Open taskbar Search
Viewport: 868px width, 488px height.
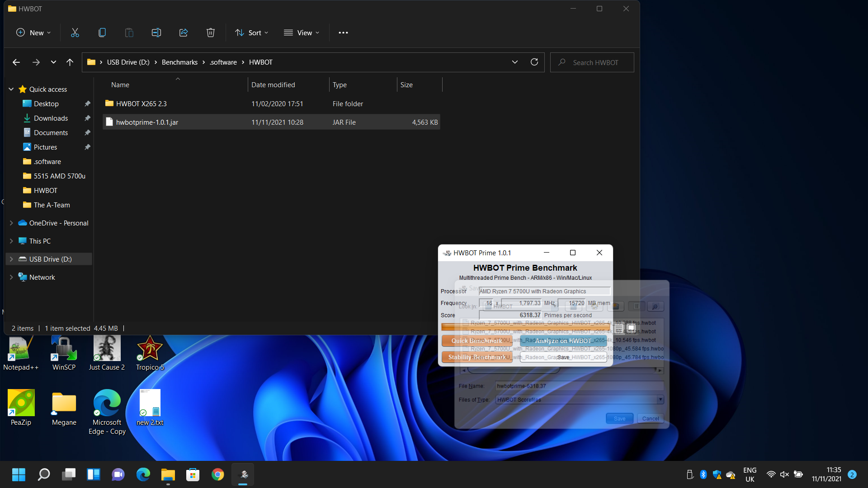[x=44, y=474]
